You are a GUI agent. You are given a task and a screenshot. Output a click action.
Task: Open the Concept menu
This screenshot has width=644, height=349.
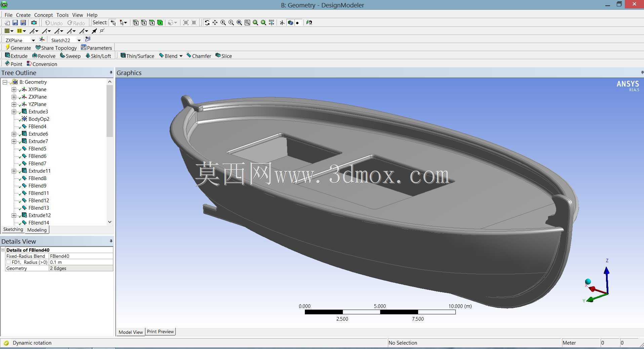43,15
